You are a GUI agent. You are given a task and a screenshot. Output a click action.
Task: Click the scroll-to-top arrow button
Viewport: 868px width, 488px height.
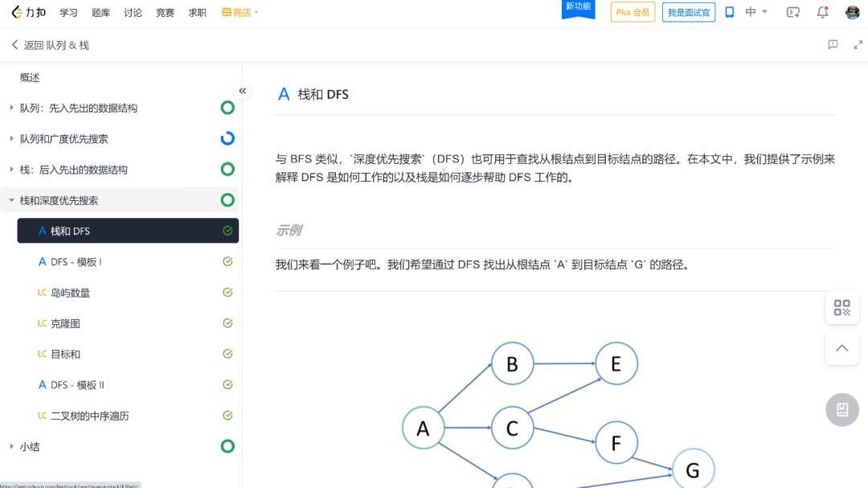coord(841,348)
